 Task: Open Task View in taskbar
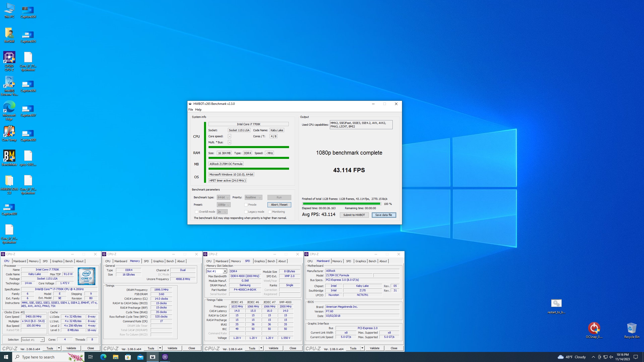tap(91, 357)
